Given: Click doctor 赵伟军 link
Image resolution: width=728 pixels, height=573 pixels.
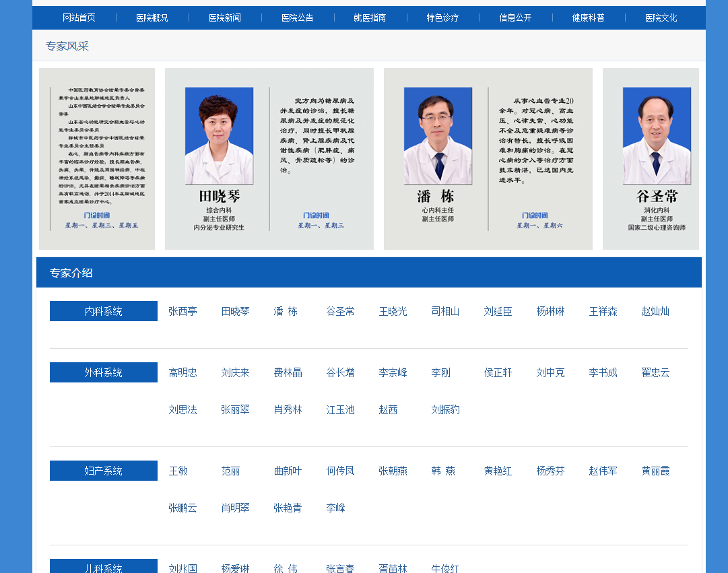Looking at the screenshot, I should point(603,471).
